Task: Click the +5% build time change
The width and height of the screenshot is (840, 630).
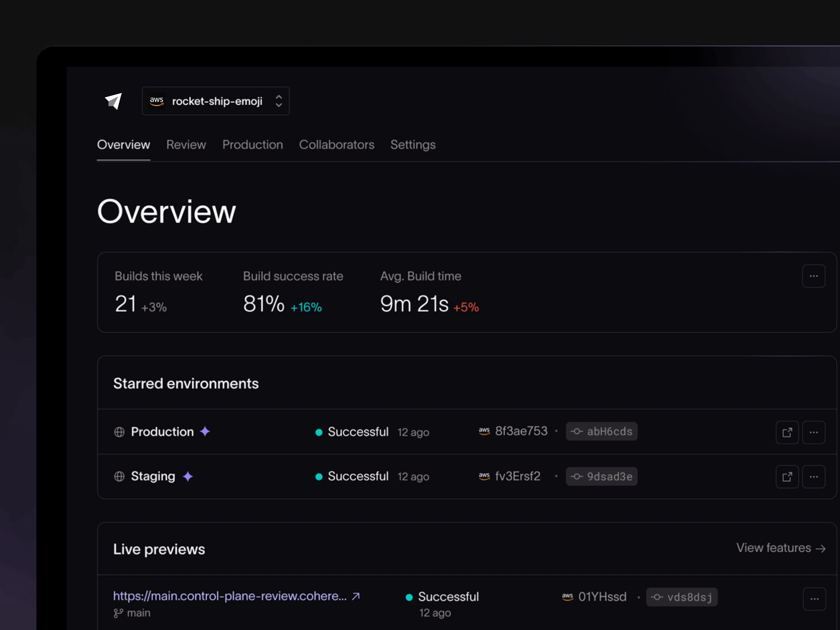Action: (x=466, y=307)
